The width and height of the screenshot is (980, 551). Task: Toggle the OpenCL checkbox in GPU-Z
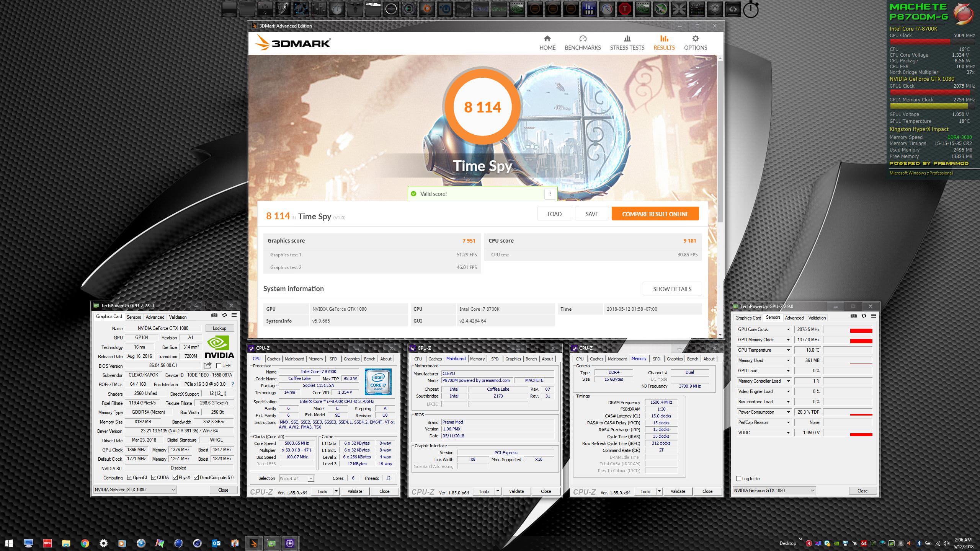(130, 478)
